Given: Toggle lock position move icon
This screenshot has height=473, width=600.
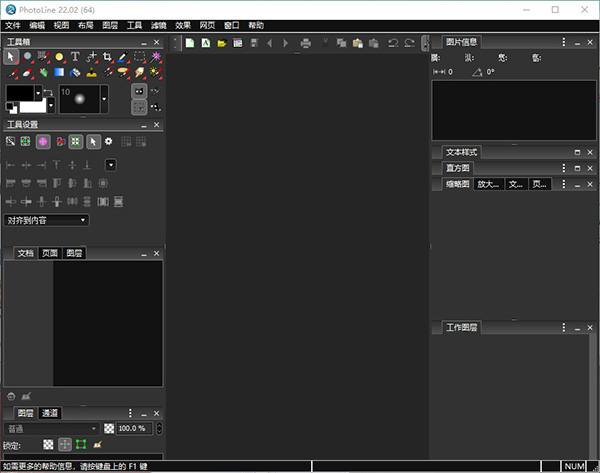Looking at the screenshot, I should [x=65, y=444].
